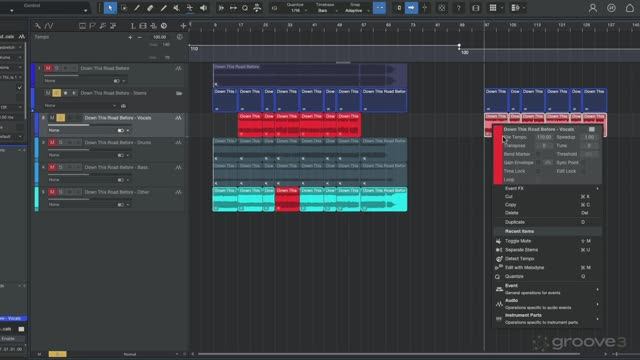Click the question mark help icon

point(459,8)
